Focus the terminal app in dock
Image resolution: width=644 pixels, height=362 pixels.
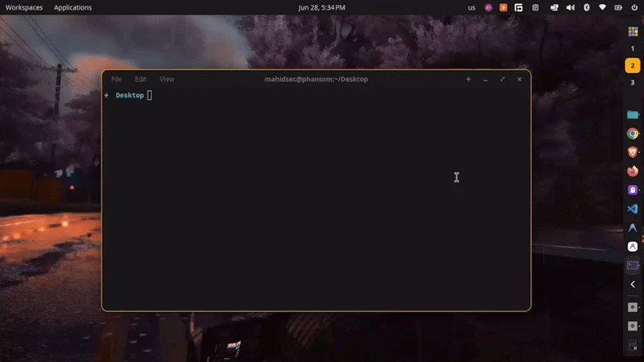(633, 265)
